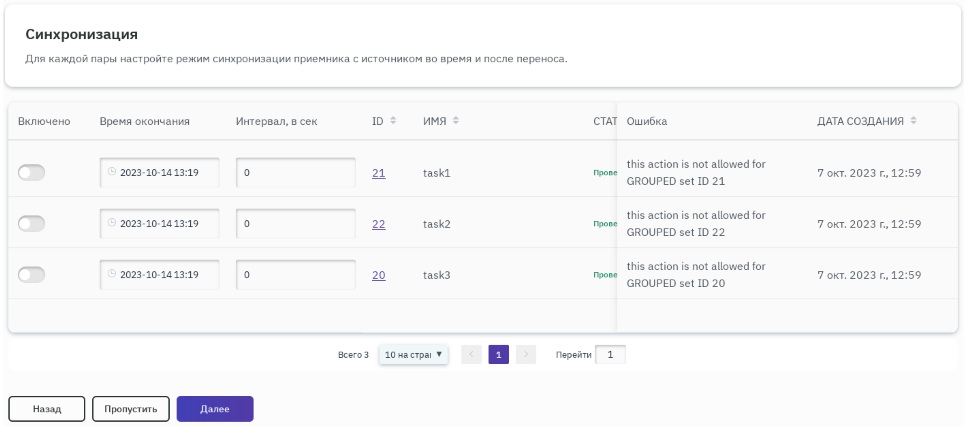
Task: Click the sort icon next to ИМЯ
Action: (x=456, y=121)
